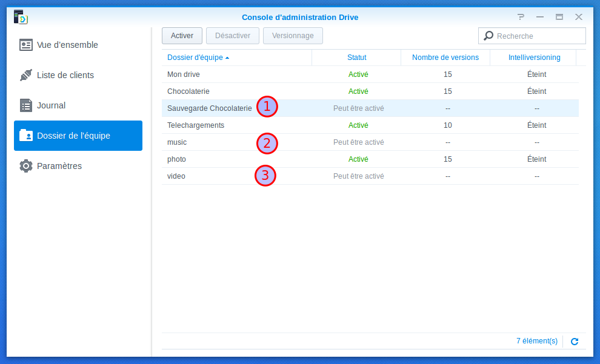This screenshot has height=364, width=600.
Task: Open help via the question mark icon
Action: (521, 17)
